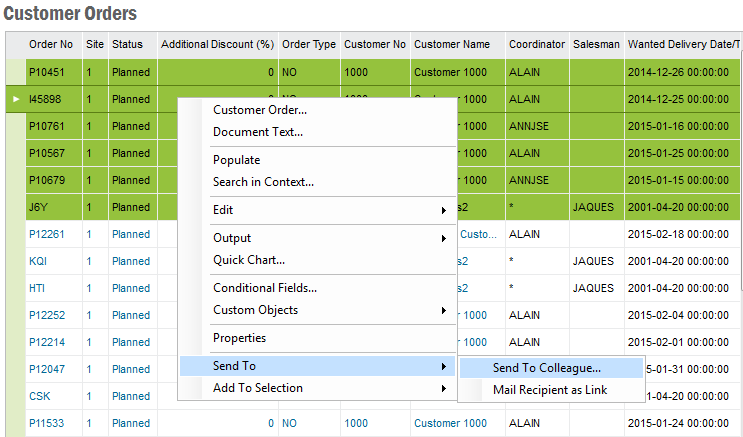Open Properties from the context menu
This screenshot has height=437, width=743.
point(239,338)
